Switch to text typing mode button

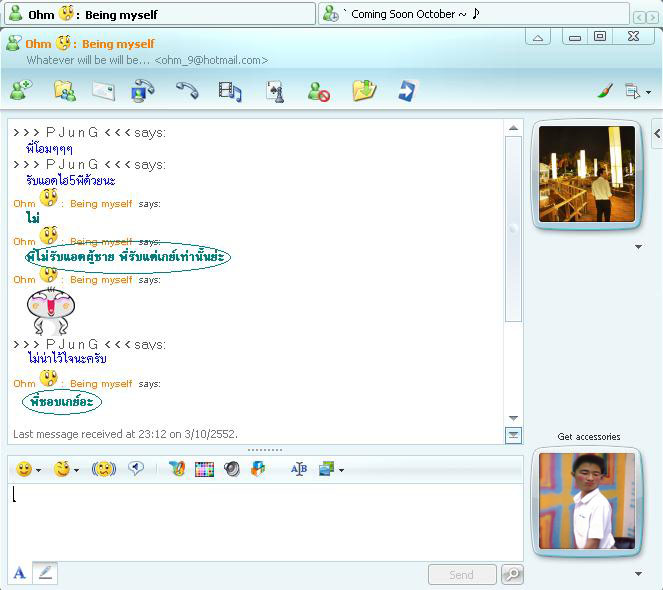pos(19,573)
